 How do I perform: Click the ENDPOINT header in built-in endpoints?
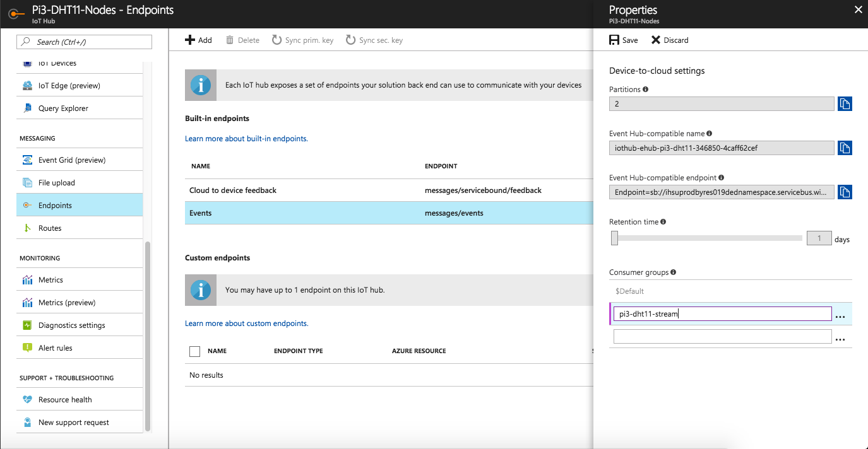(441, 166)
